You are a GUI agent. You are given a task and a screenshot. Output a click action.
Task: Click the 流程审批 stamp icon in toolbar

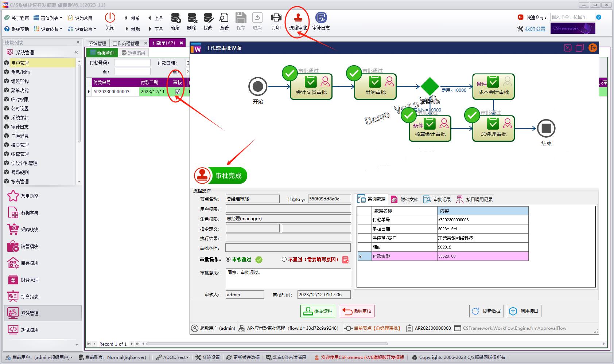point(298,18)
